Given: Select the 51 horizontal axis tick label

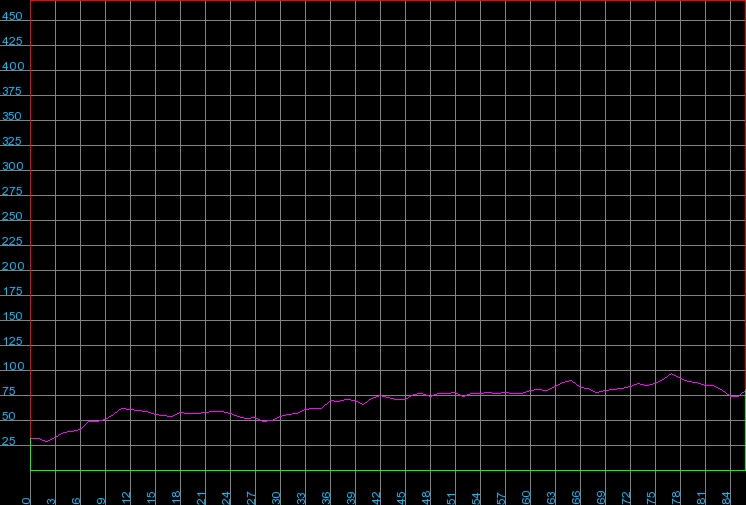Looking at the screenshot, I should pos(451,498).
